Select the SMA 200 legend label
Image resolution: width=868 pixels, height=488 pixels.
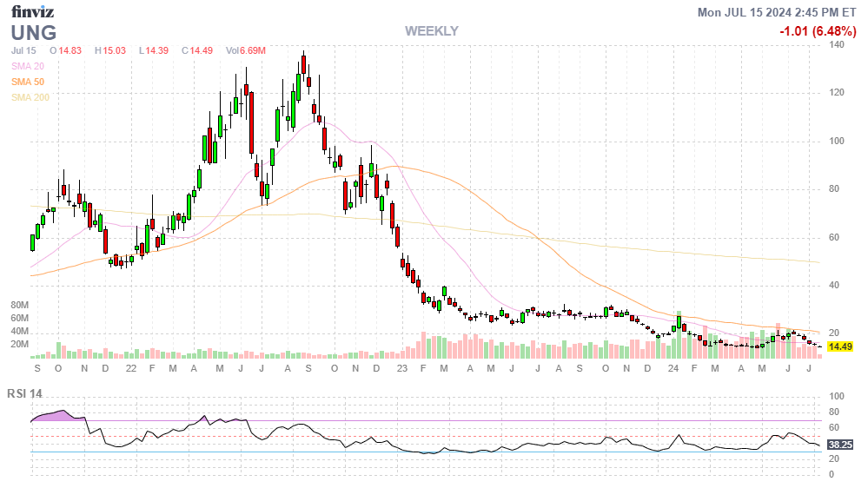coord(30,97)
